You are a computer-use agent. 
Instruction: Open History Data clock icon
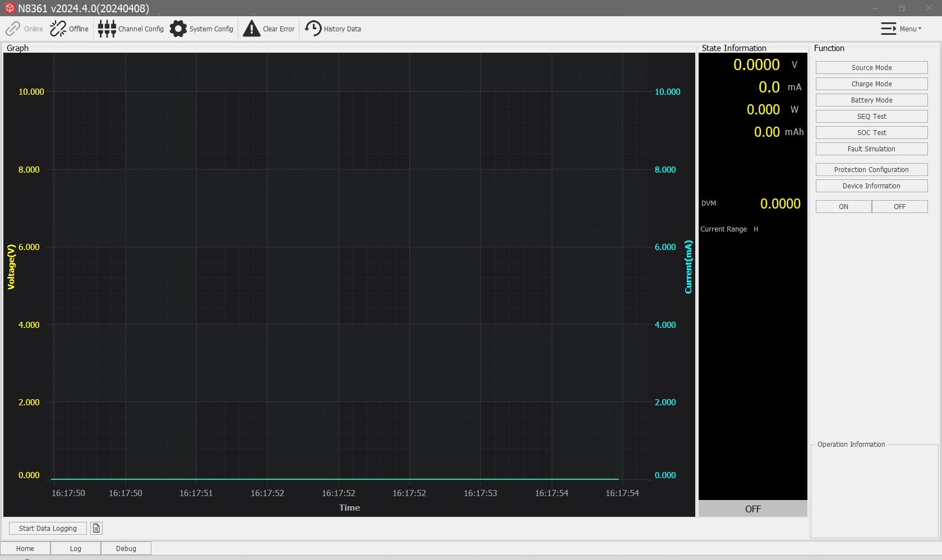[313, 29]
